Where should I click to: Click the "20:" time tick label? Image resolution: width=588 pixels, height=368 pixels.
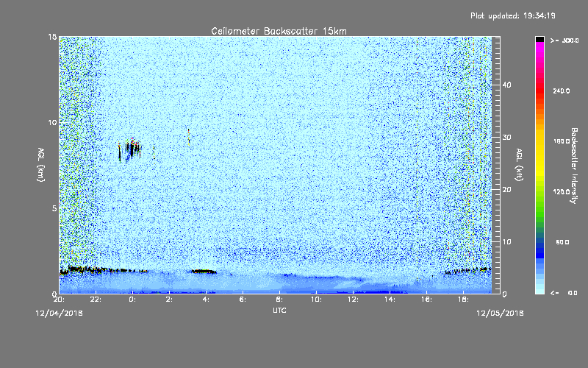[59, 300]
